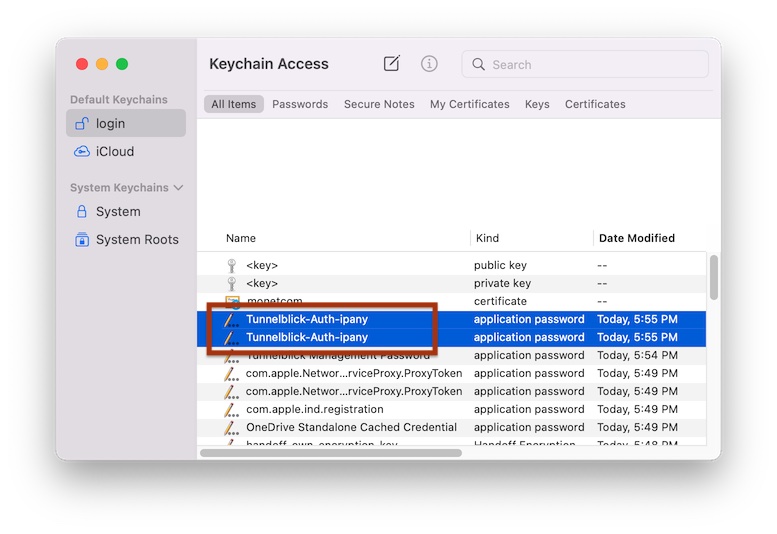Select the All Items tab

(233, 104)
